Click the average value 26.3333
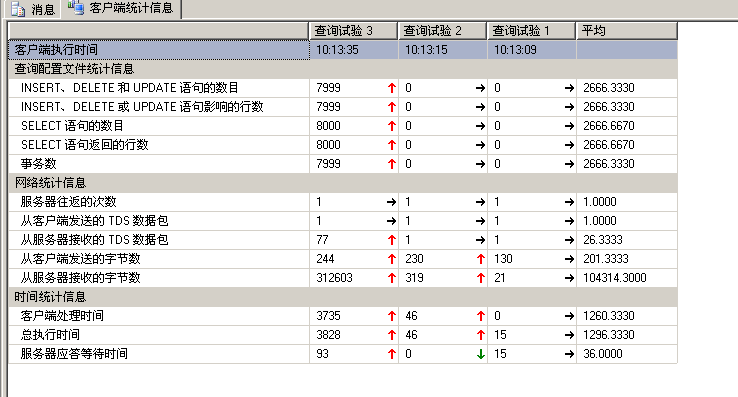Viewport: 738px width, 397px height. 602,240
